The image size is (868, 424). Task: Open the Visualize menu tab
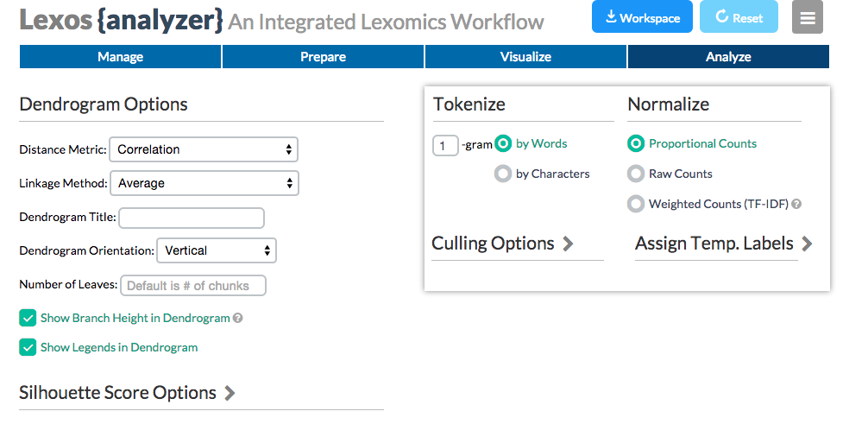(x=526, y=57)
